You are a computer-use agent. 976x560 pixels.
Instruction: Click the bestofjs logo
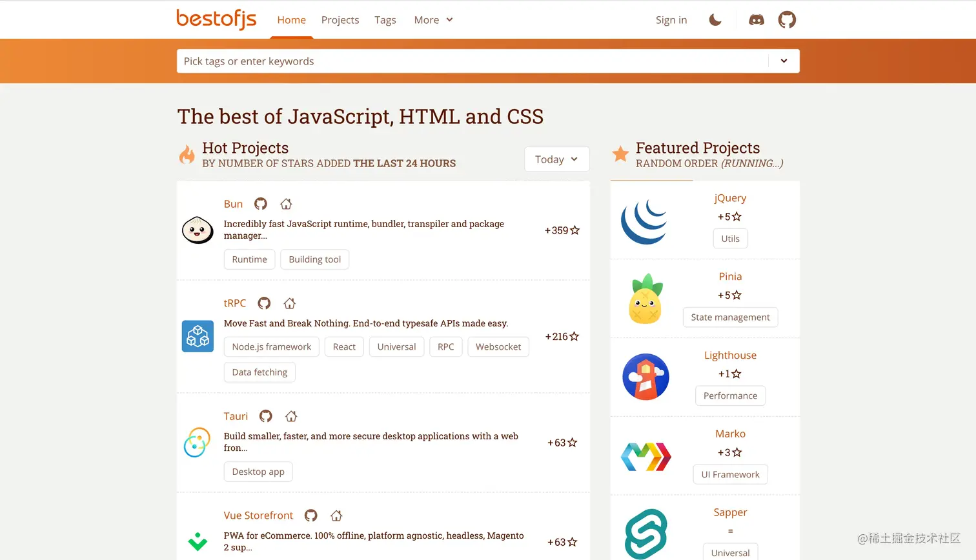(x=216, y=19)
